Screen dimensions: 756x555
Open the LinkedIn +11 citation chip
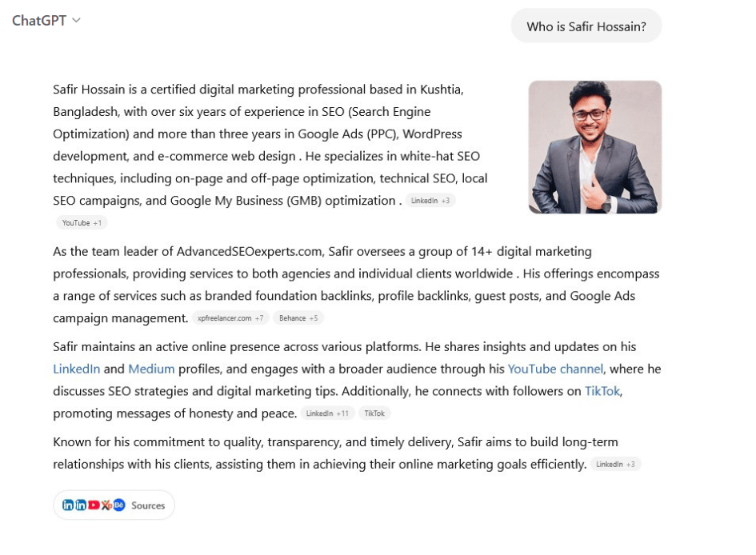tap(327, 413)
